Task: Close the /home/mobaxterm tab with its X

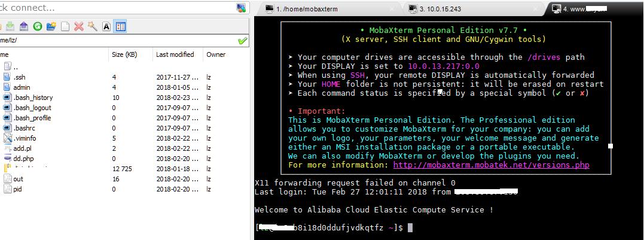Action: (x=392, y=8)
